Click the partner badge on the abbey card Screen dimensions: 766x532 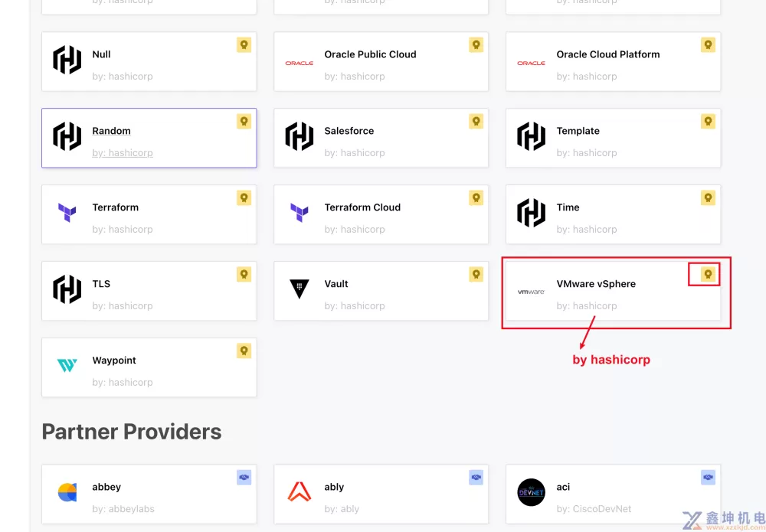tap(244, 478)
